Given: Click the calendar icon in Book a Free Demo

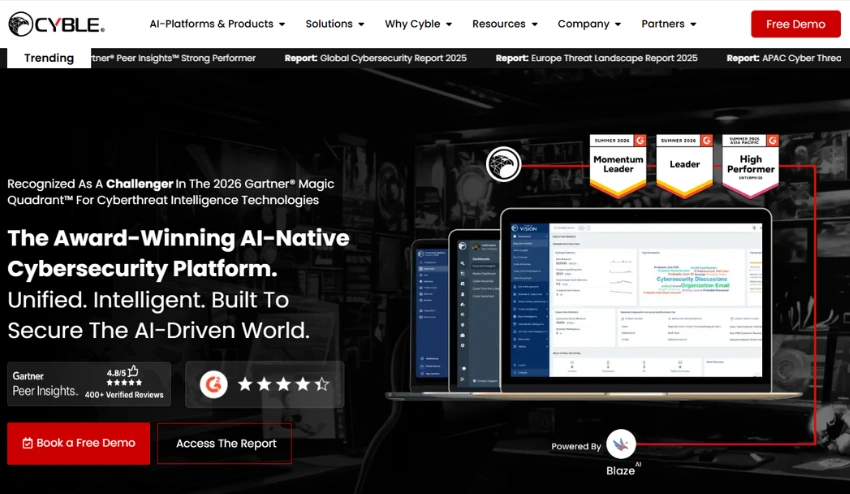Looking at the screenshot, I should pyautogui.click(x=28, y=443).
